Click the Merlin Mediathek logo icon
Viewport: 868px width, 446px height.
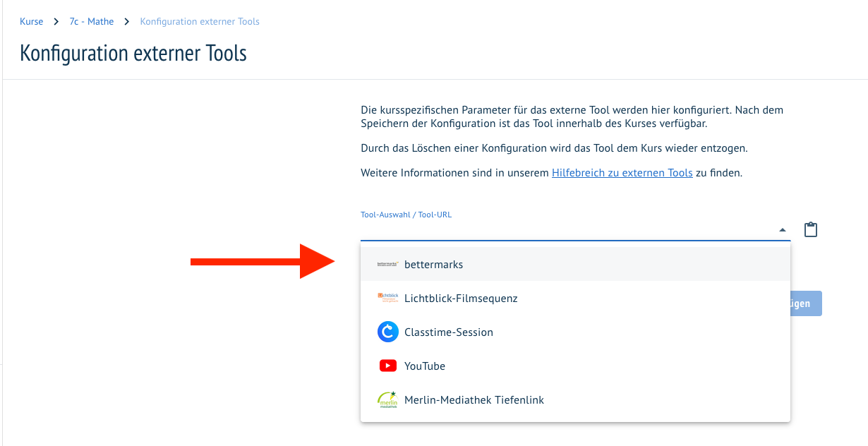(388, 399)
